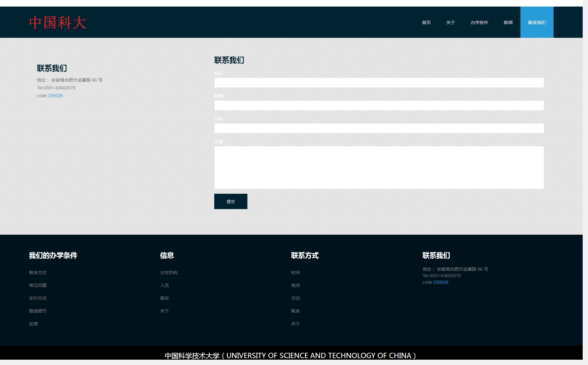Image resolution: width=588 pixels, height=365 pixels.
Task: Click the highlighted 联系我们 nav tab
Action: (x=537, y=22)
